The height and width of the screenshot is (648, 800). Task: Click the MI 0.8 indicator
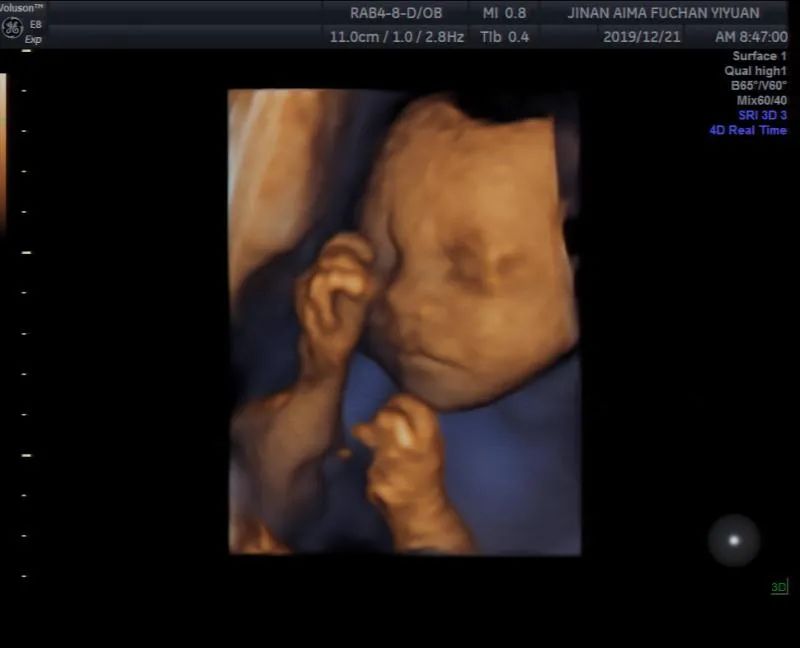click(x=504, y=13)
